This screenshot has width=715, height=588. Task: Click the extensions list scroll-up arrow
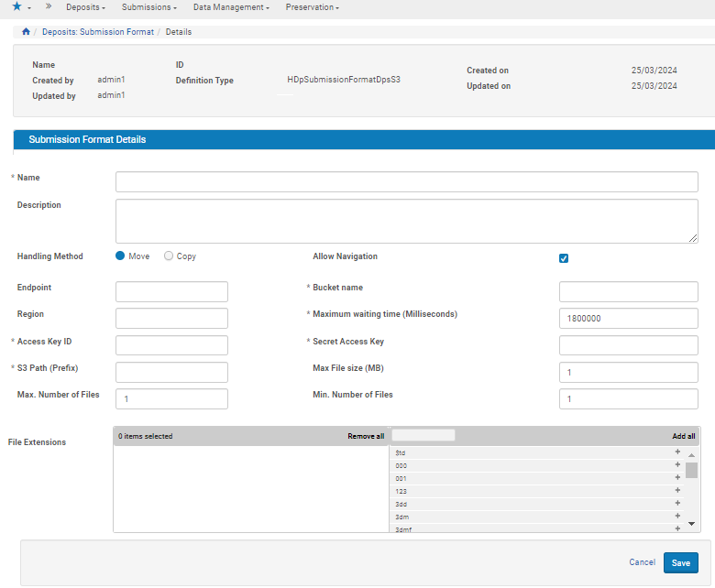691,455
